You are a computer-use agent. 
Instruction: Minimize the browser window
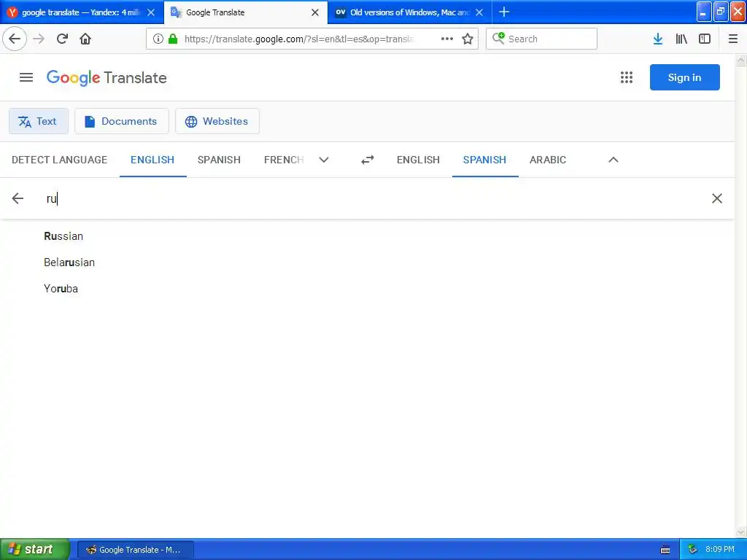click(704, 12)
